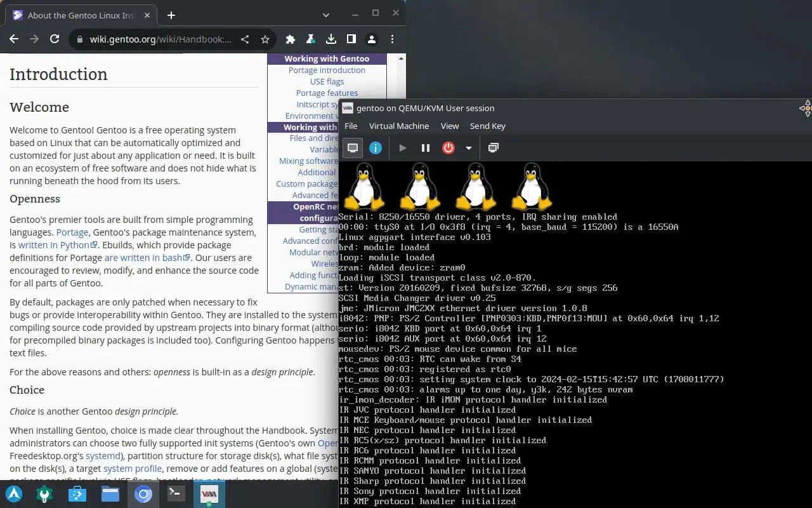Show the graphical console in virt-manager
This screenshot has width=812, height=508.
[x=353, y=148]
